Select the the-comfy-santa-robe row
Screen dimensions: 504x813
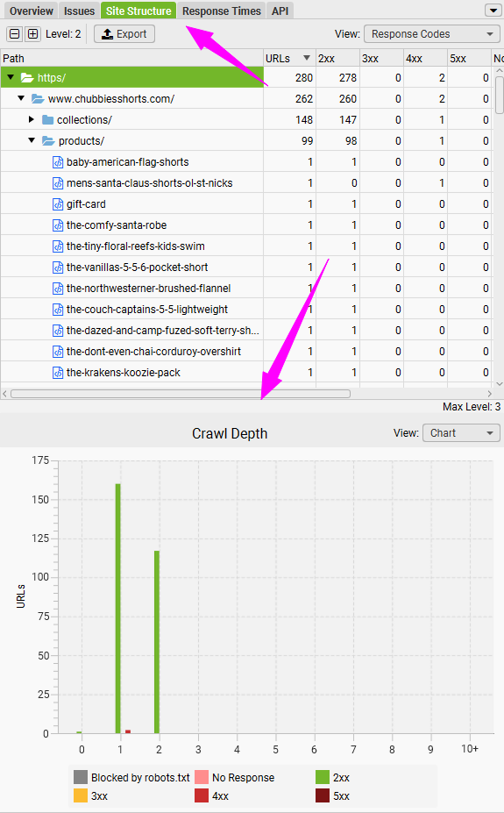246,225
